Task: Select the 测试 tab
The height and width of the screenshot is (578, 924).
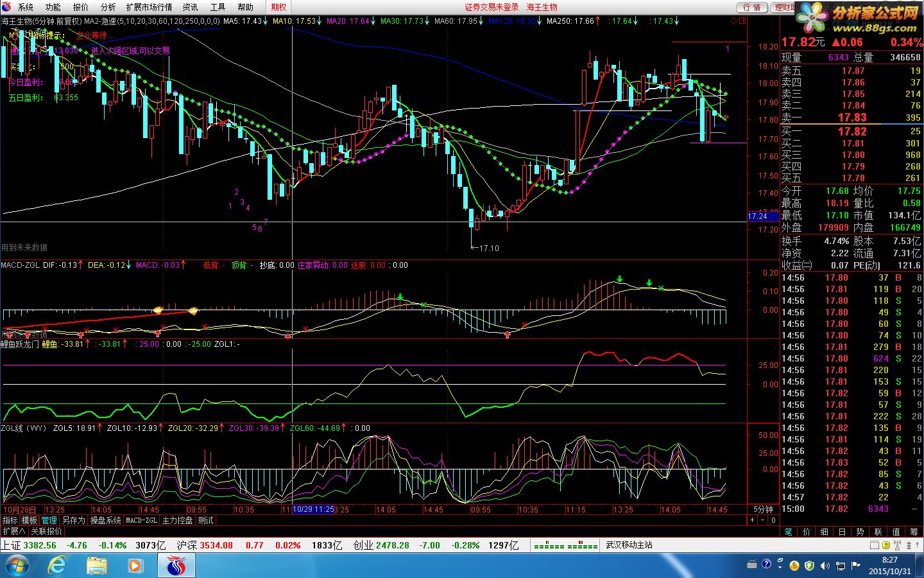Action: [x=205, y=520]
